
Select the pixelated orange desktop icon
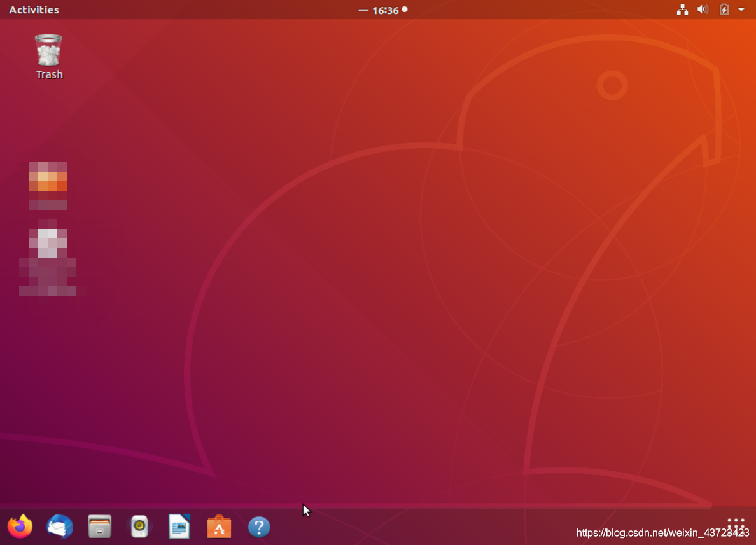coord(47,186)
